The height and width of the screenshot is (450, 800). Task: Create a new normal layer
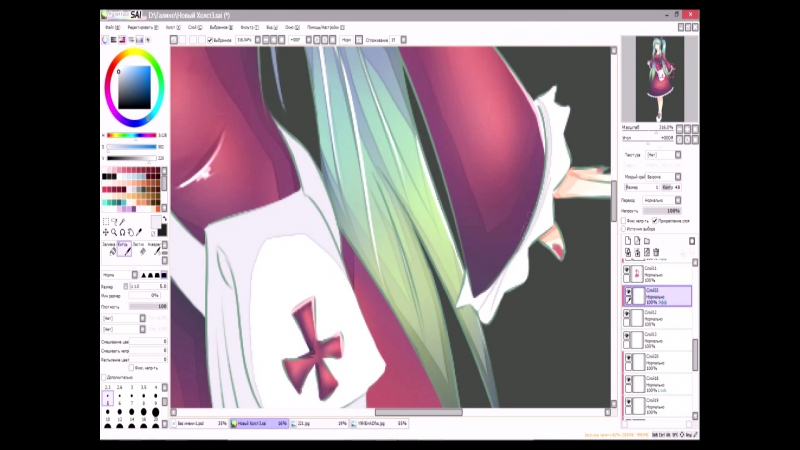pyautogui.click(x=628, y=241)
